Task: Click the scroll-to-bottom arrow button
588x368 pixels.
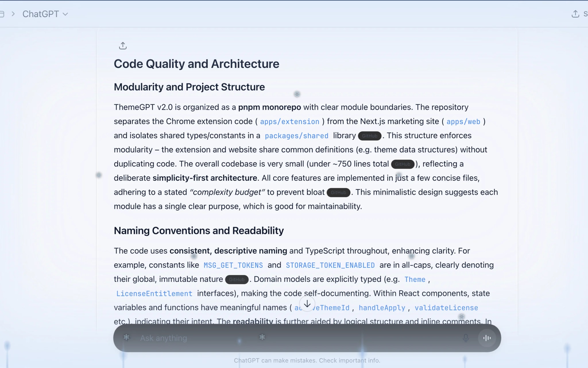Action: pyautogui.click(x=307, y=304)
